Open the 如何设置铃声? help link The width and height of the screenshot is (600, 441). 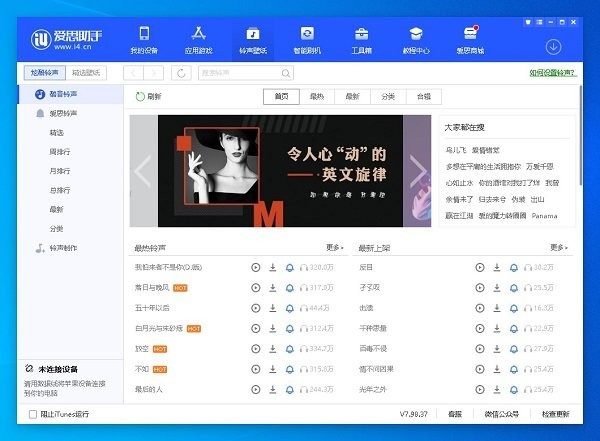click(553, 73)
